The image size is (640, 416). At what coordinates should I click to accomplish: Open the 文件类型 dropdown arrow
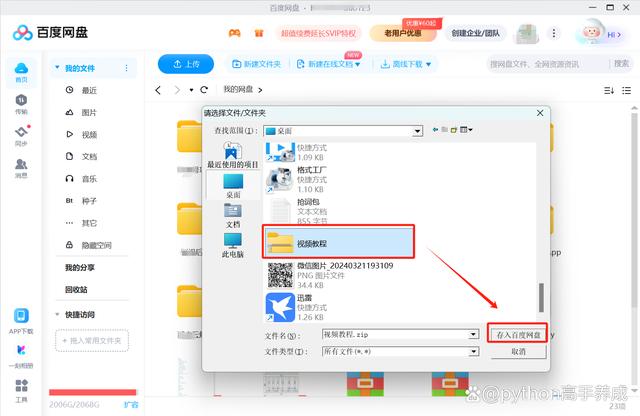point(473,351)
